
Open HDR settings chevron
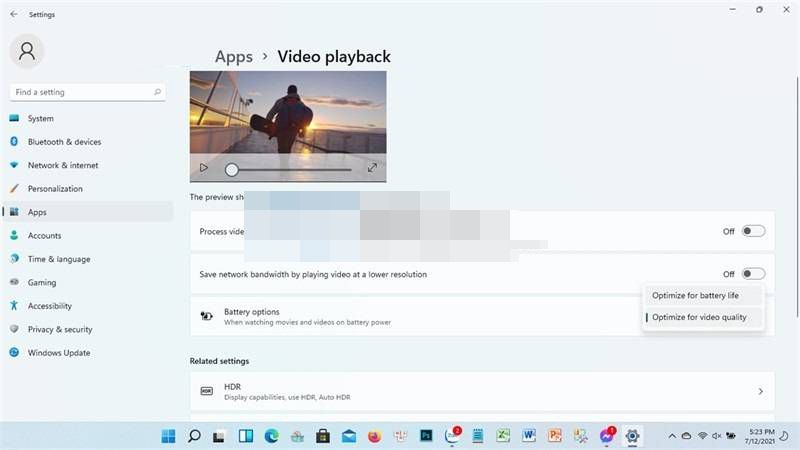coord(760,391)
